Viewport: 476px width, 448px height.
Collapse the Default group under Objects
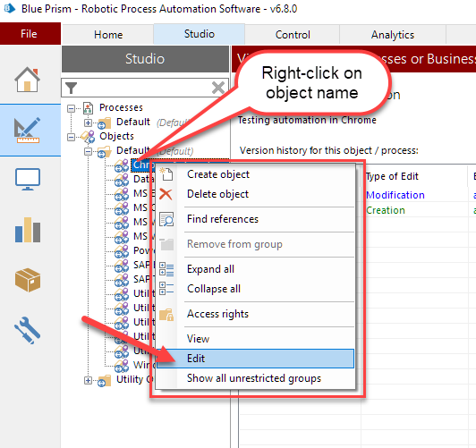tap(88, 151)
